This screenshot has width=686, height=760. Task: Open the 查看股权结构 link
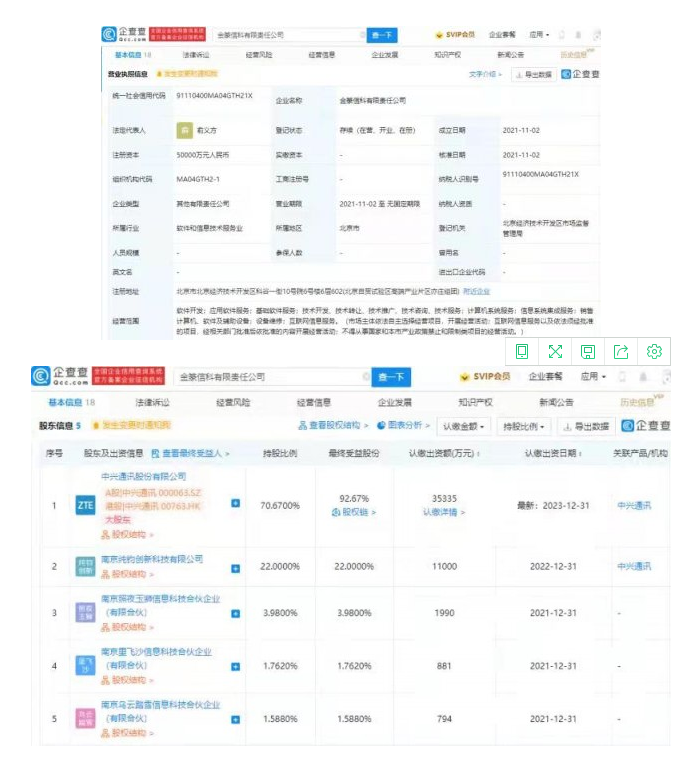coord(333,425)
